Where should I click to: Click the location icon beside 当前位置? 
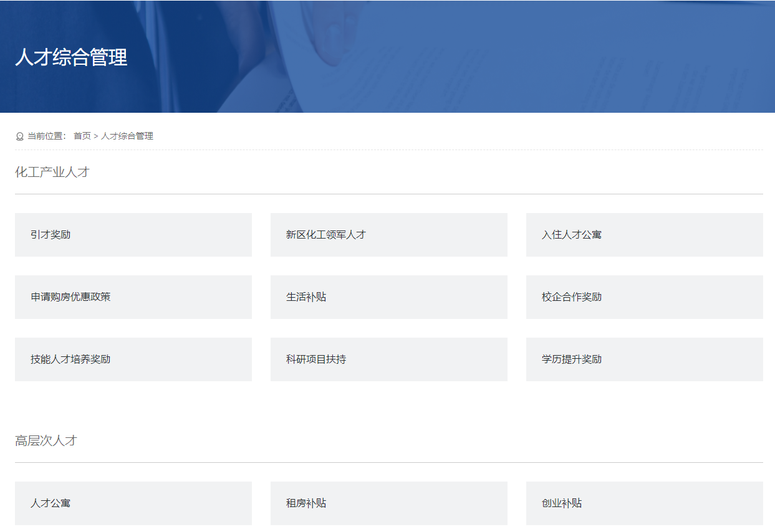click(x=19, y=136)
